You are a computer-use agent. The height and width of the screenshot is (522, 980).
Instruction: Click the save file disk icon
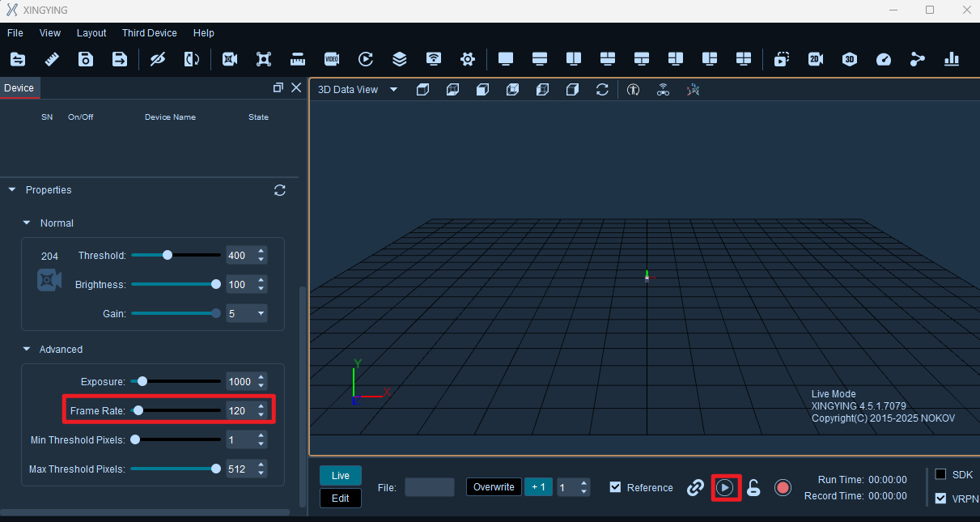click(x=86, y=59)
